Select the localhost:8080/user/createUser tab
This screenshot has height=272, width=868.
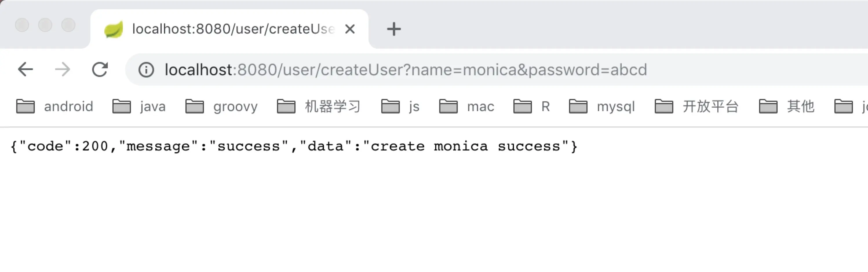point(232,29)
